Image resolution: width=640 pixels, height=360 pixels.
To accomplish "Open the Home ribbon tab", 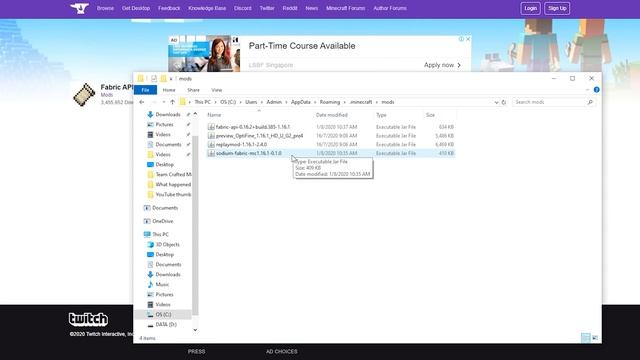I will (x=169, y=90).
